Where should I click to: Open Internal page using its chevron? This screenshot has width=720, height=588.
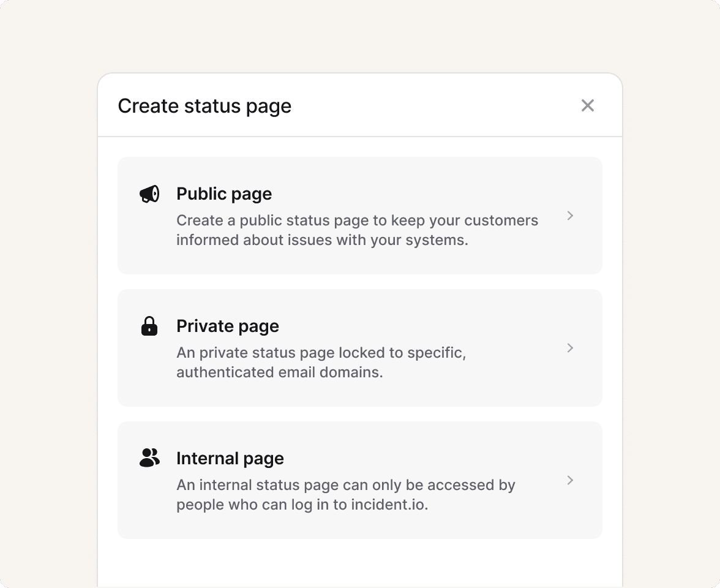tap(570, 480)
